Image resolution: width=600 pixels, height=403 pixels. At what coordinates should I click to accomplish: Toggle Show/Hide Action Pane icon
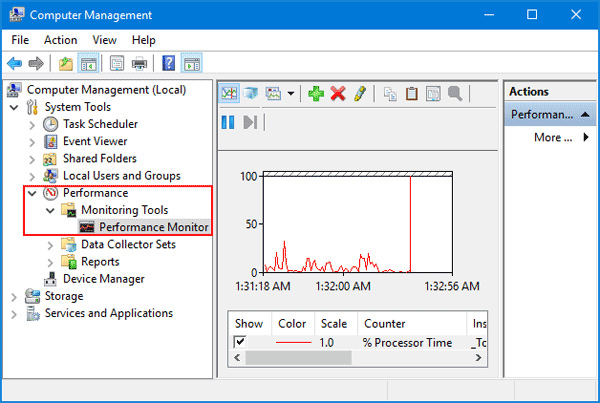191,63
